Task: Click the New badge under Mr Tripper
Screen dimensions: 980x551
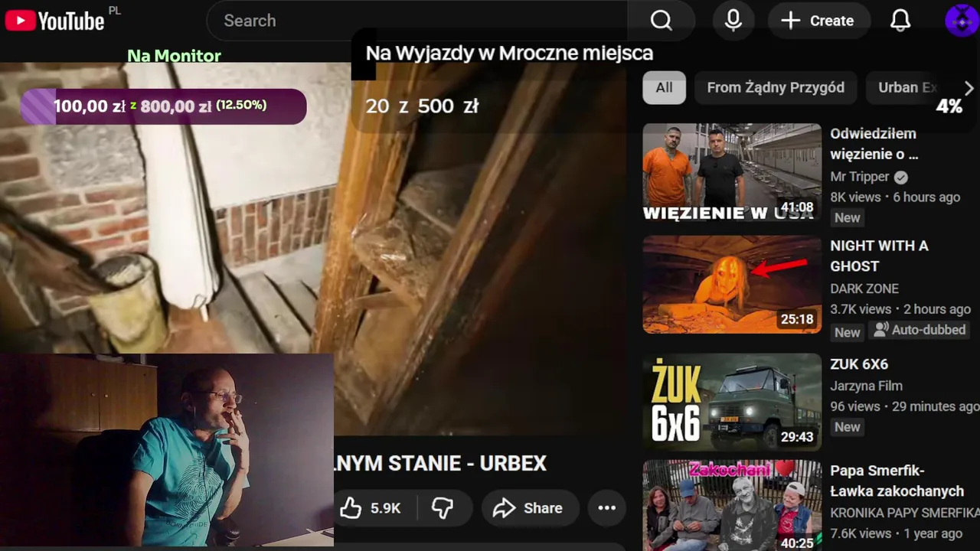Action: tap(847, 218)
